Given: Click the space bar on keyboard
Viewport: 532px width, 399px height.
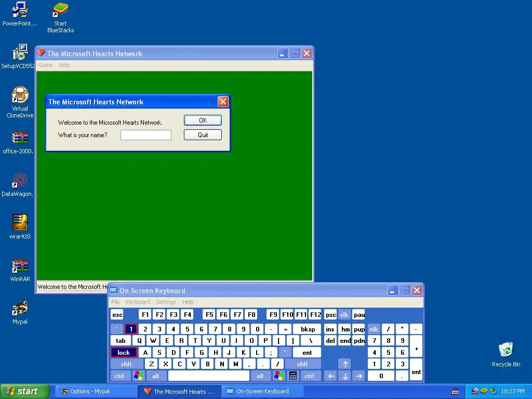Looking at the screenshot, I should tap(209, 376).
